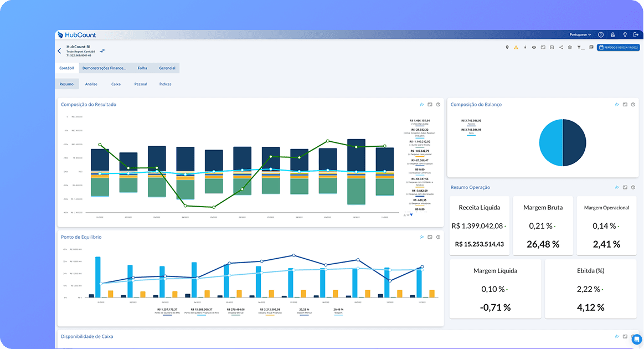This screenshot has width=644, height=349.
Task: Select the Folha tab
Action: coord(142,68)
